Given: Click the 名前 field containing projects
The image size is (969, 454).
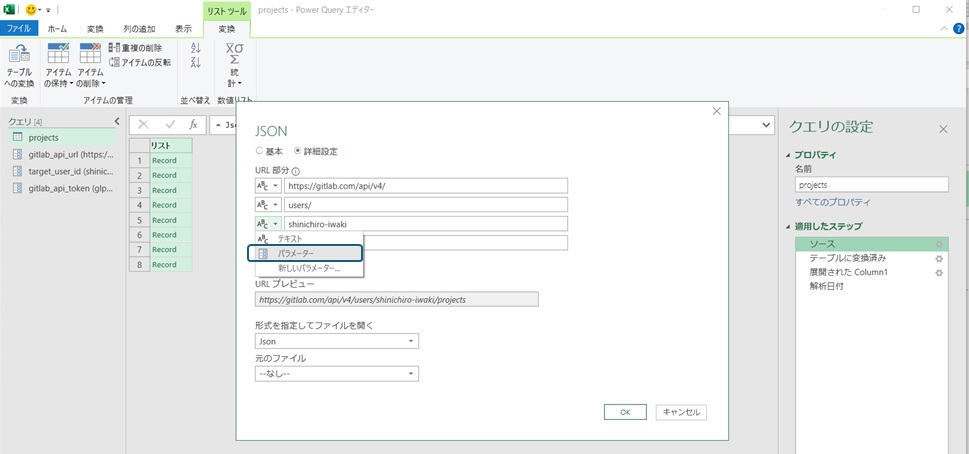Looking at the screenshot, I should coord(870,185).
